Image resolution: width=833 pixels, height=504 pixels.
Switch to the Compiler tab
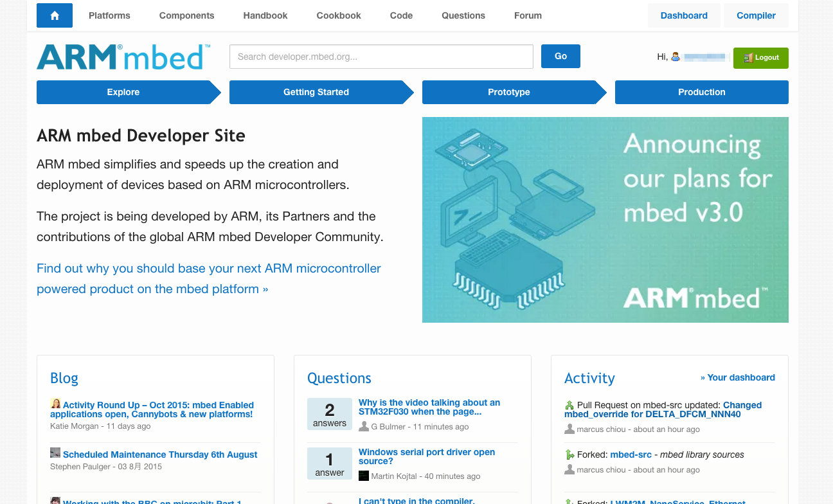[756, 15]
